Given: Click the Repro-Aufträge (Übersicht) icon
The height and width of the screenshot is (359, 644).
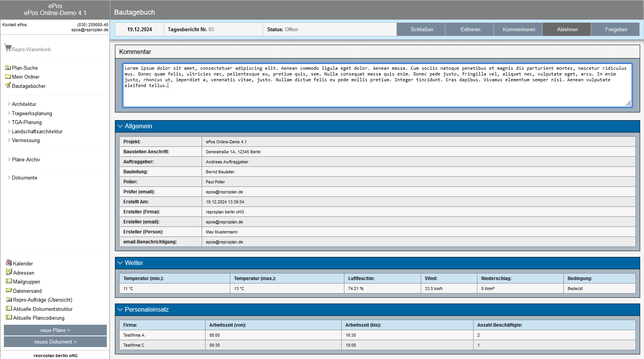Looking at the screenshot, I should pos(9,299).
